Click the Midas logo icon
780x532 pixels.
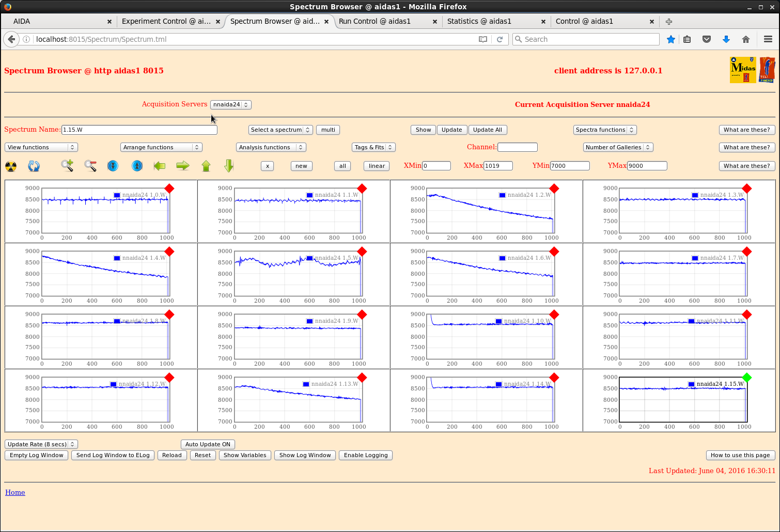tap(743, 70)
